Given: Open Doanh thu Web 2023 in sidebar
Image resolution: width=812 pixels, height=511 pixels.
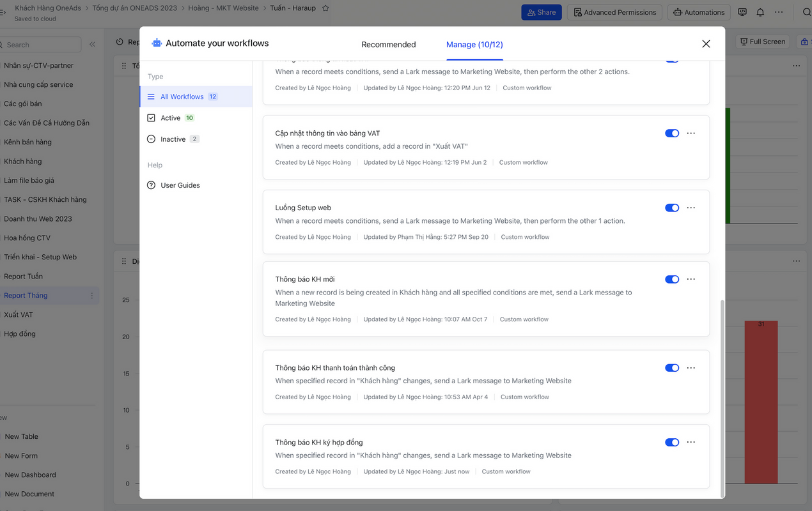Looking at the screenshot, I should click(38, 218).
